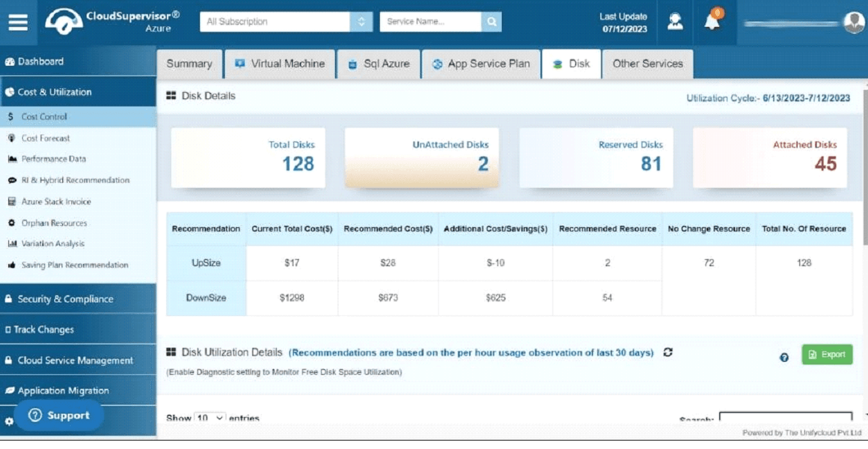Switch to the Other Services tab

(x=647, y=64)
